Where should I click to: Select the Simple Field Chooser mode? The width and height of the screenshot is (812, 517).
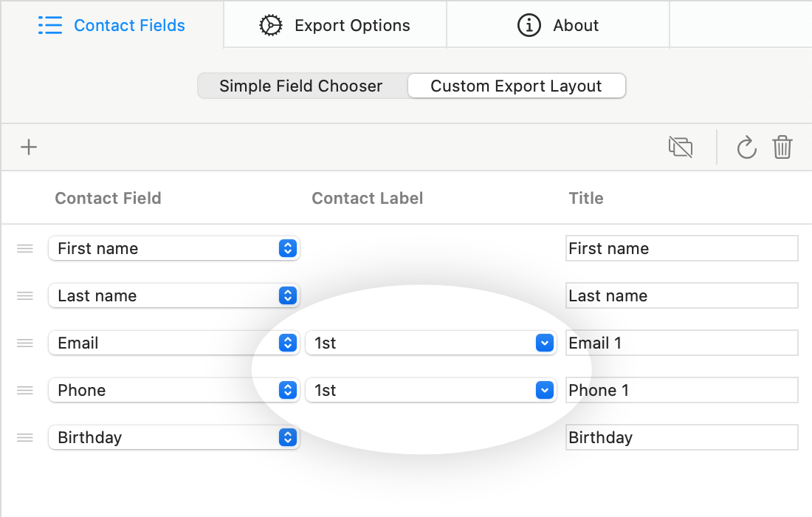(301, 86)
